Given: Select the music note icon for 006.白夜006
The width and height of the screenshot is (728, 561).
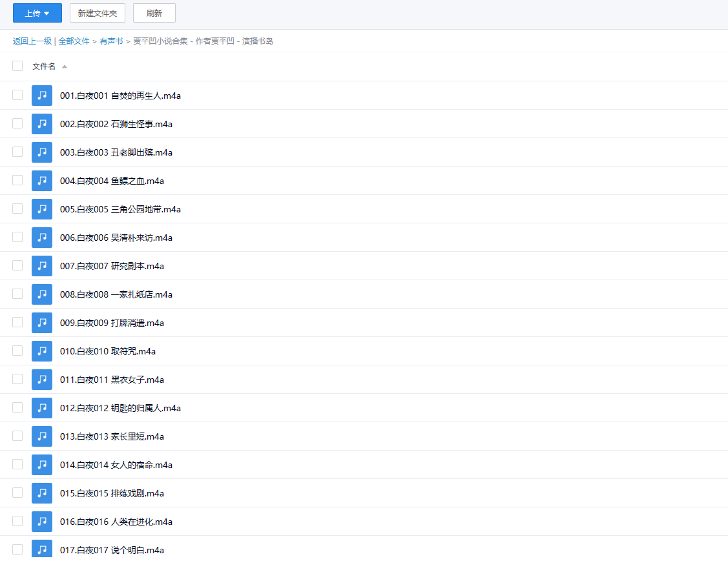Looking at the screenshot, I should point(42,237).
